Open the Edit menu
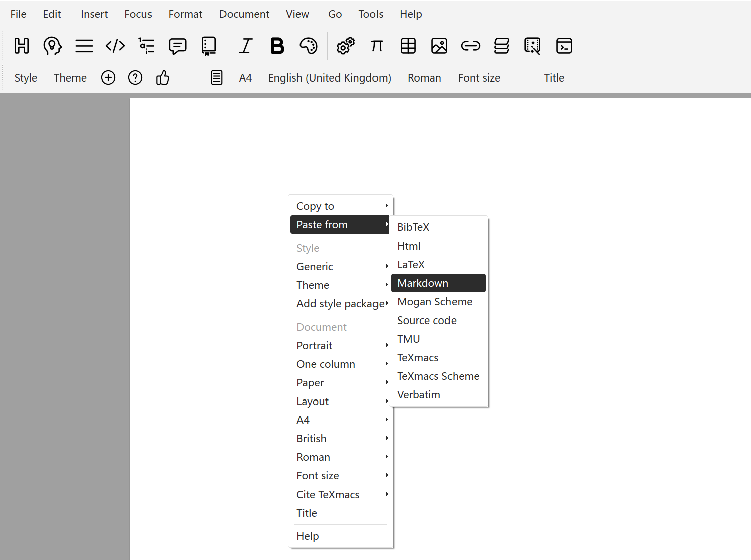751x560 pixels. coord(52,14)
